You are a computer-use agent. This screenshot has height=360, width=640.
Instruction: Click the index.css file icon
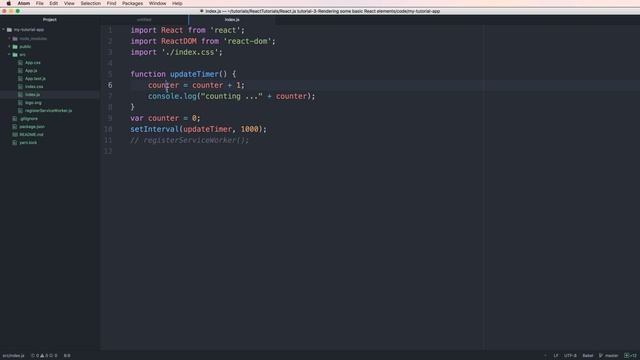tap(20, 87)
